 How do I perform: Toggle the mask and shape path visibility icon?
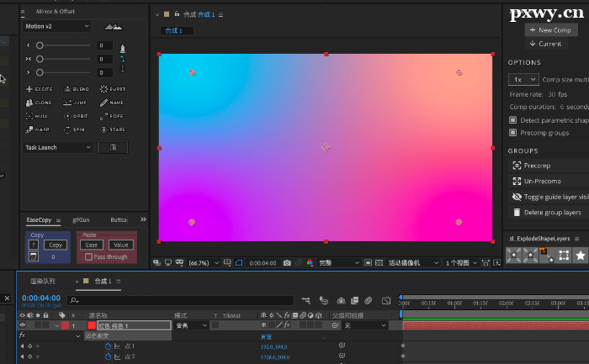pyautogui.click(x=238, y=262)
